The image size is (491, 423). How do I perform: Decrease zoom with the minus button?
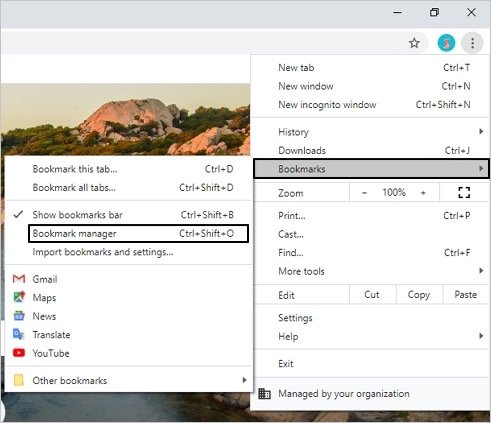[x=364, y=193]
